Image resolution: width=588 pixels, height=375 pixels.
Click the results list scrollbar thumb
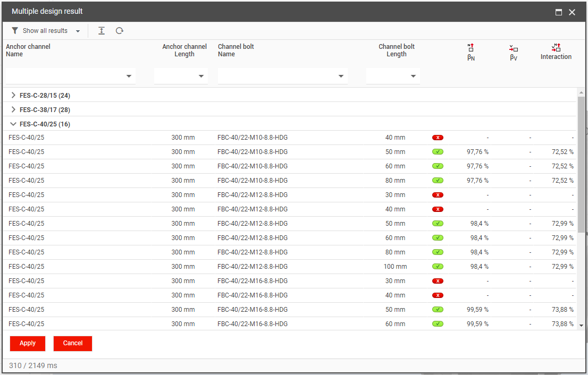(x=581, y=165)
